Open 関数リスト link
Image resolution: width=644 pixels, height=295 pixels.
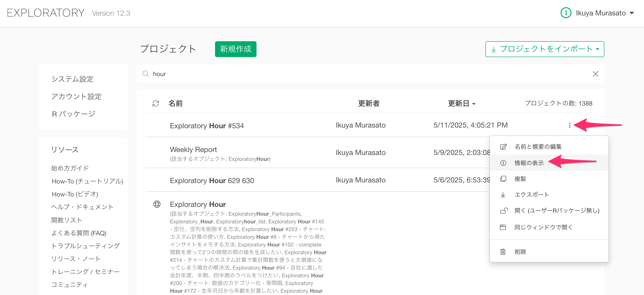tap(66, 220)
